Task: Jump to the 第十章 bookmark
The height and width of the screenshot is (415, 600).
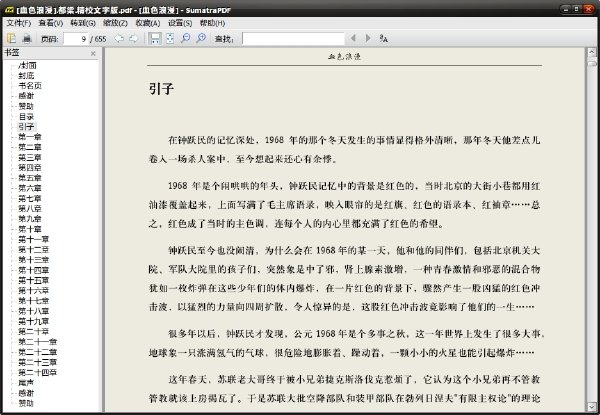Action: pyautogui.click(x=30, y=229)
